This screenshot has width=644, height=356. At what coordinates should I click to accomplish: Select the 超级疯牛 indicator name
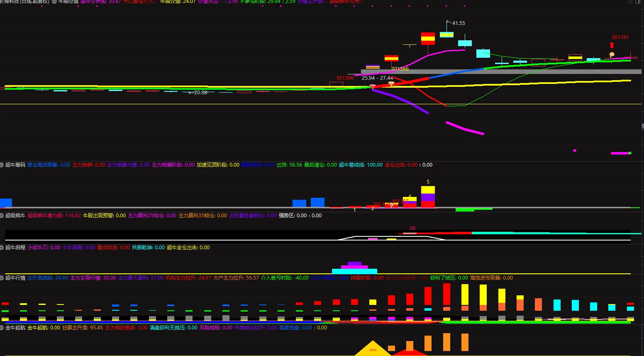[x=15, y=216]
